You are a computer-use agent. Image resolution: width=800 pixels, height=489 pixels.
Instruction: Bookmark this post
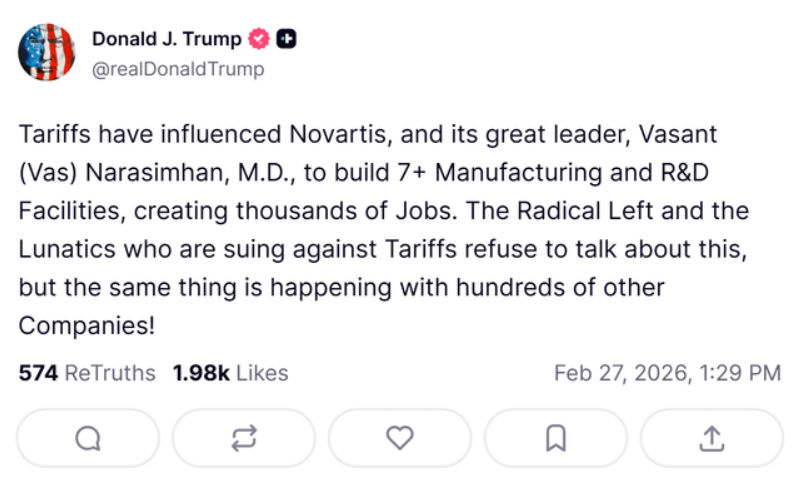[556, 438]
